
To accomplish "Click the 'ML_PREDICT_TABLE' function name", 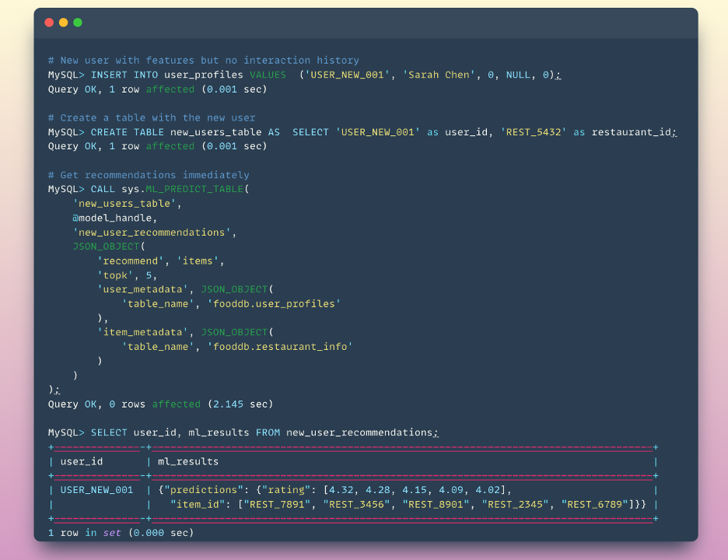I will click(194, 189).
